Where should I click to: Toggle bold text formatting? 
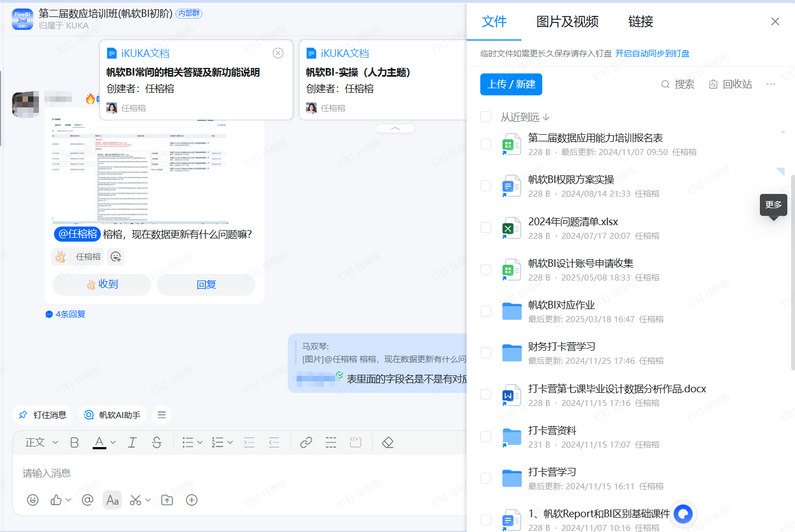pos(75,443)
